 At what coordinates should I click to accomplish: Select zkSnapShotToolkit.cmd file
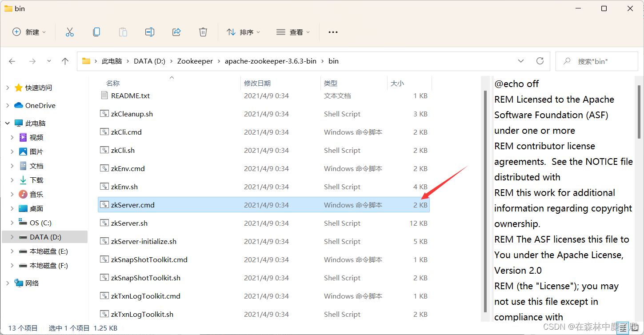264,259
